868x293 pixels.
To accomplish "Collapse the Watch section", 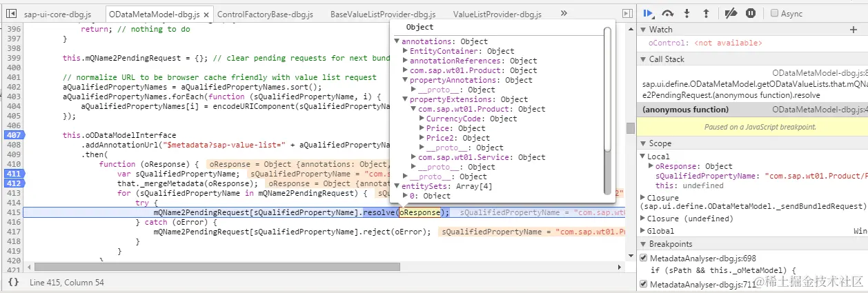I will [x=643, y=30].
